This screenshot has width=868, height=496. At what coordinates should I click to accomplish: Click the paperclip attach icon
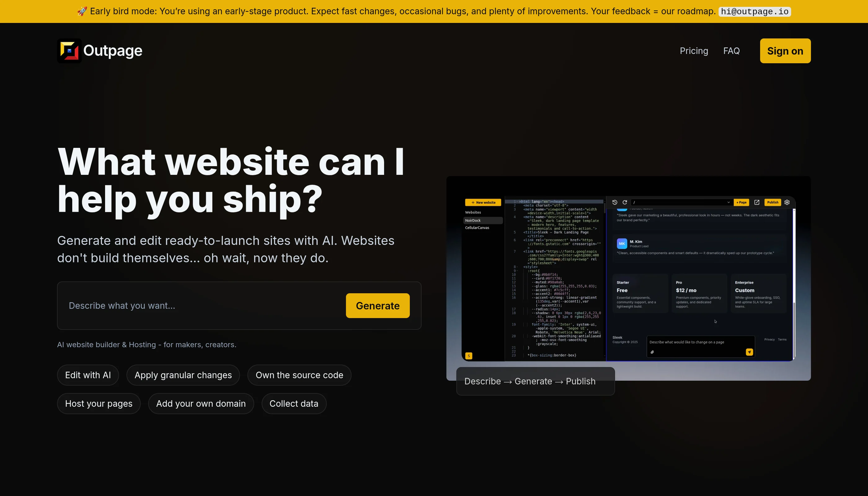(x=652, y=352)
